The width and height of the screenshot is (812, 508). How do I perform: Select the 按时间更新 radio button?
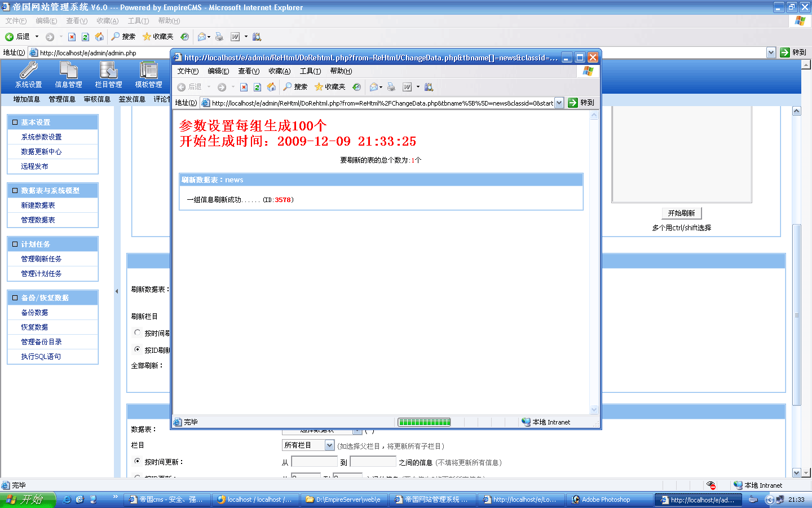(137, 461)
